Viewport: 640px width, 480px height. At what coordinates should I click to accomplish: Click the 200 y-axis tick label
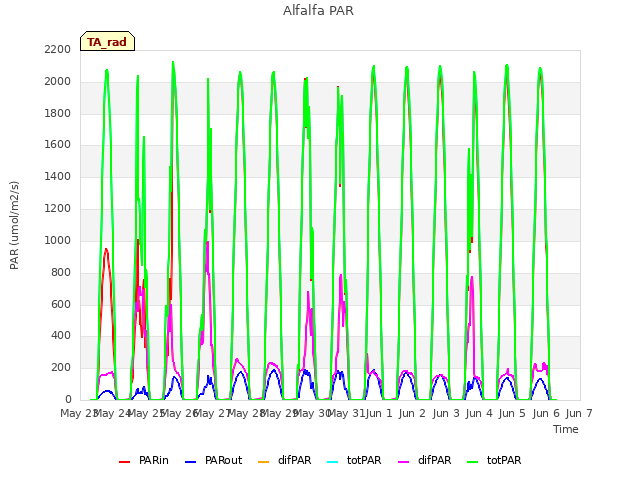[61, 368]
